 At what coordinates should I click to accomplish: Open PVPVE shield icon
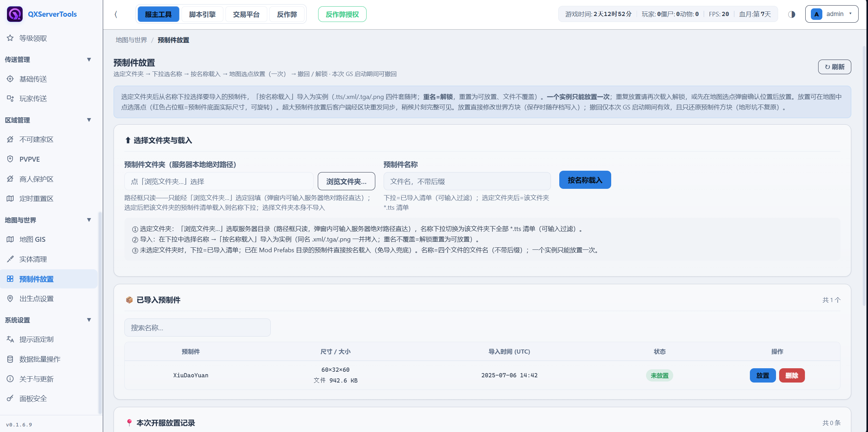pyautogui.click(x=10, y=159)
